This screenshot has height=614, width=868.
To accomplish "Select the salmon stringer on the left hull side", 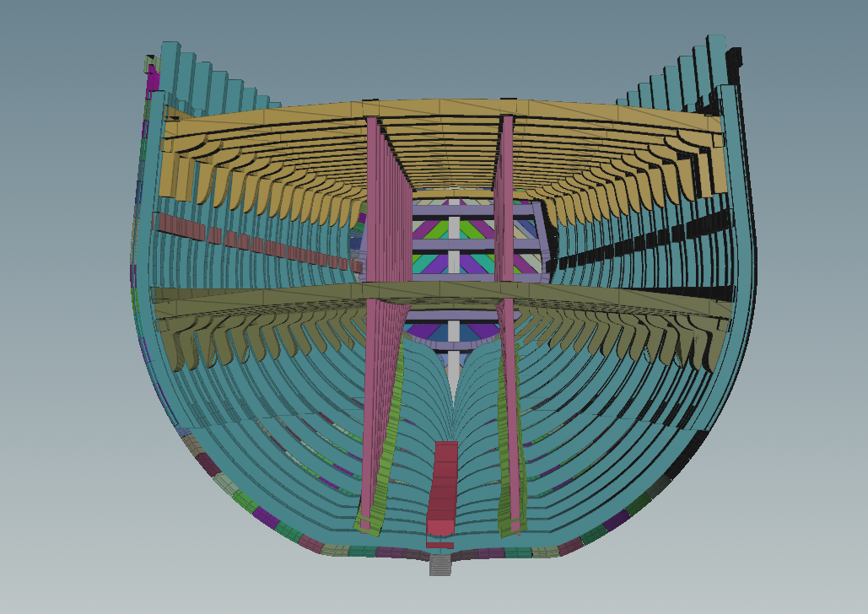I will click(257, 243).
